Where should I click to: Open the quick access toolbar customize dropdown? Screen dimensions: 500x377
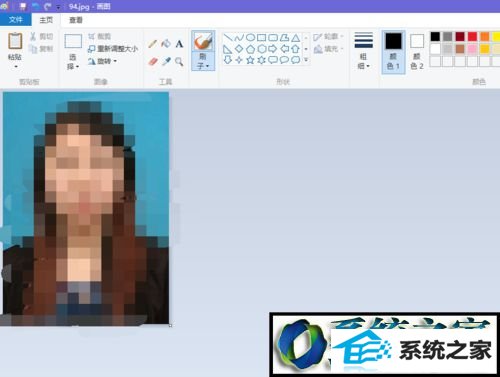tap(58, 7)
